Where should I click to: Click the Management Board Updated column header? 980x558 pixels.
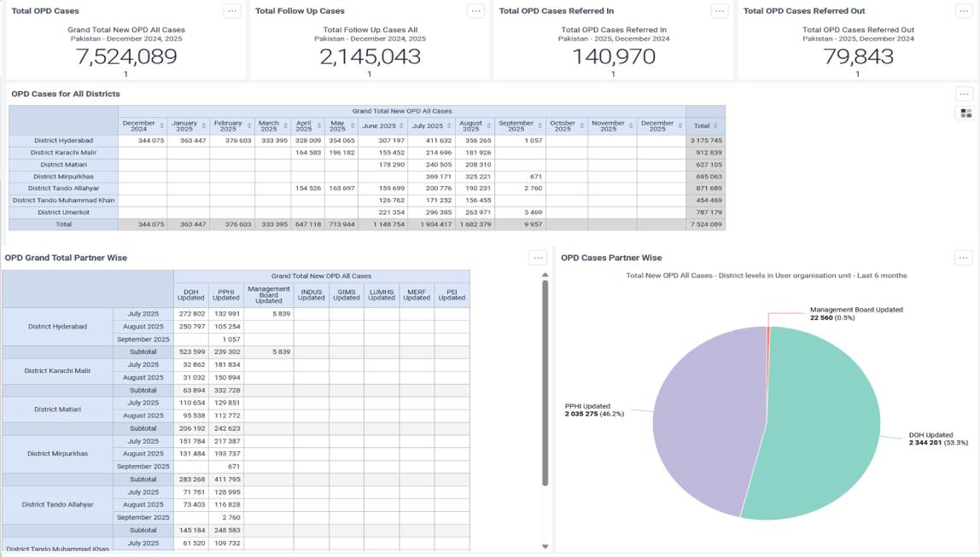click(x=268, y=294)
